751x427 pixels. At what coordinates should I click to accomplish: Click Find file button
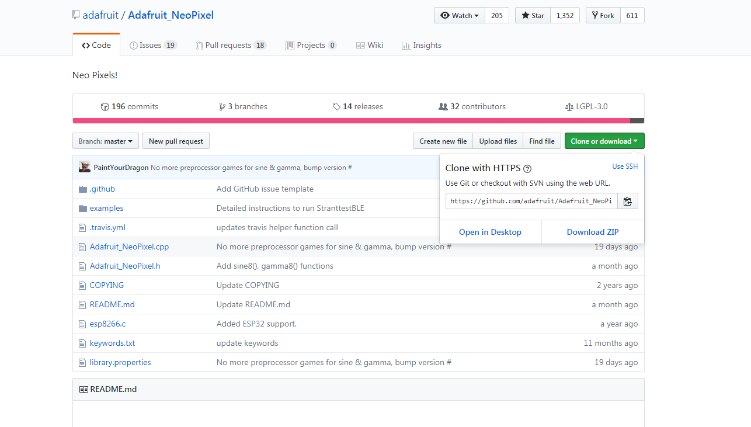[542, 141]
